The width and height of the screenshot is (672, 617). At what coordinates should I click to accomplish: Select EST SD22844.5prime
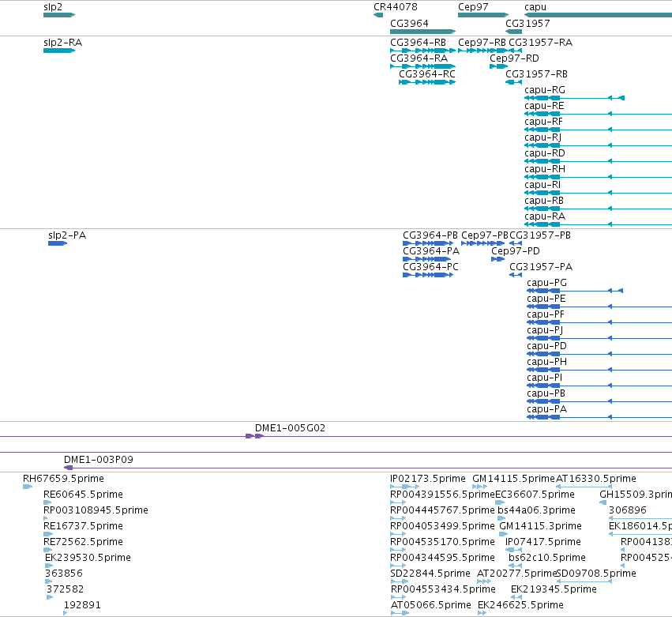tap(399, 581)
